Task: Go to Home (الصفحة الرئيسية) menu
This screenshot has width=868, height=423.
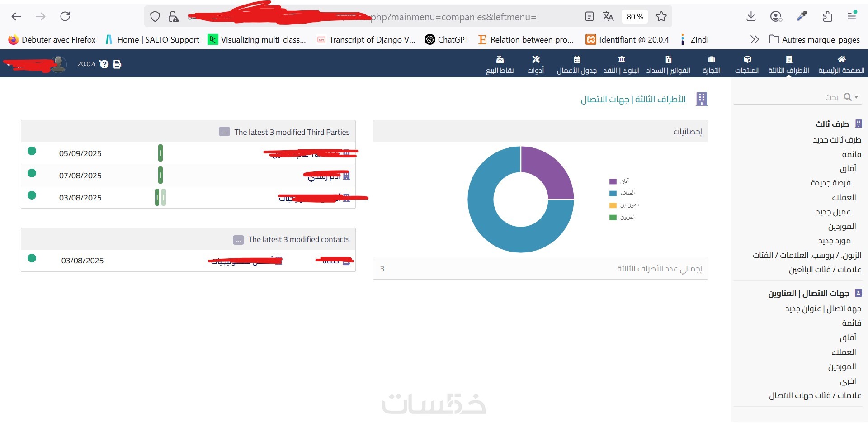Action: point(841,64)
